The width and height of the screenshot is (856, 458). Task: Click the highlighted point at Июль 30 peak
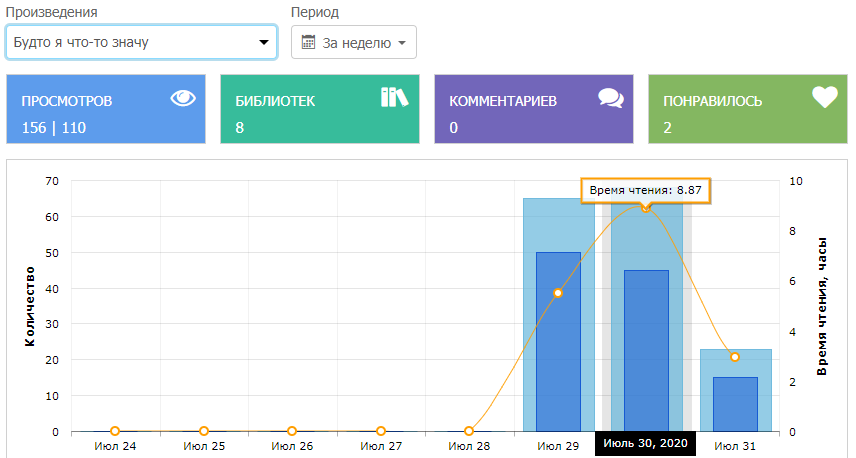pyautogui.click(x=646, y=208)
